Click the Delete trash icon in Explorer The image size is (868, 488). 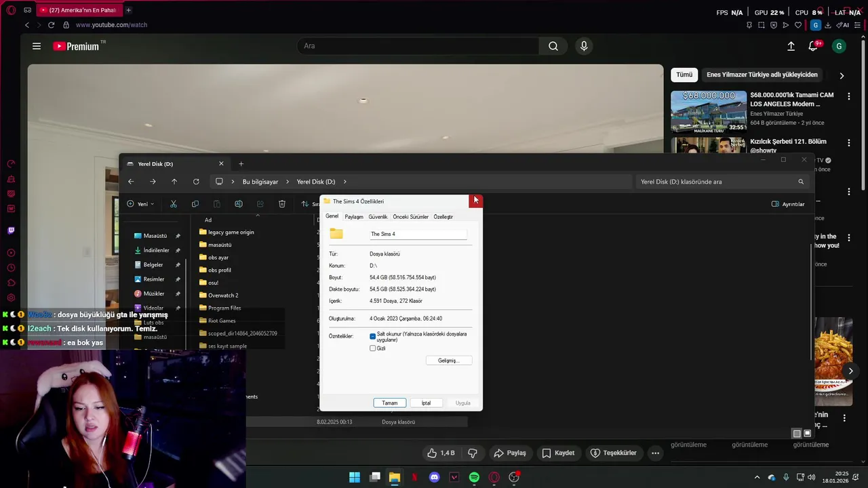coord(282,204)
